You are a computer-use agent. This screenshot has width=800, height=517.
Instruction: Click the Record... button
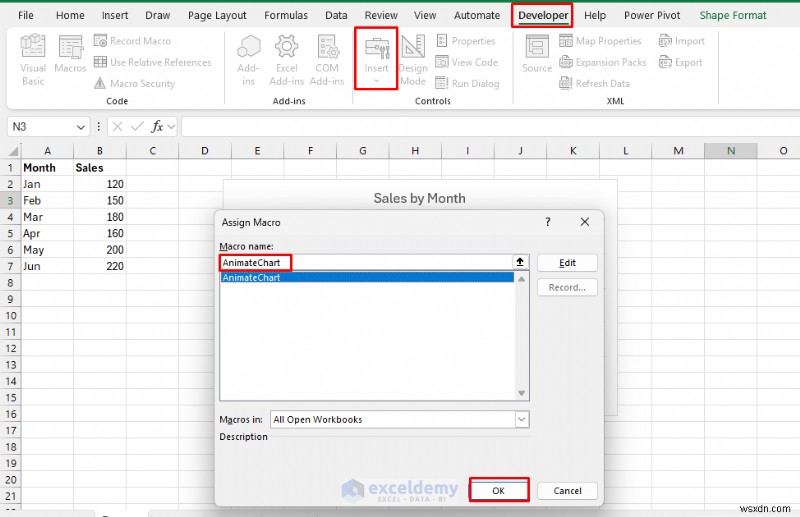(x=567, y=287)
